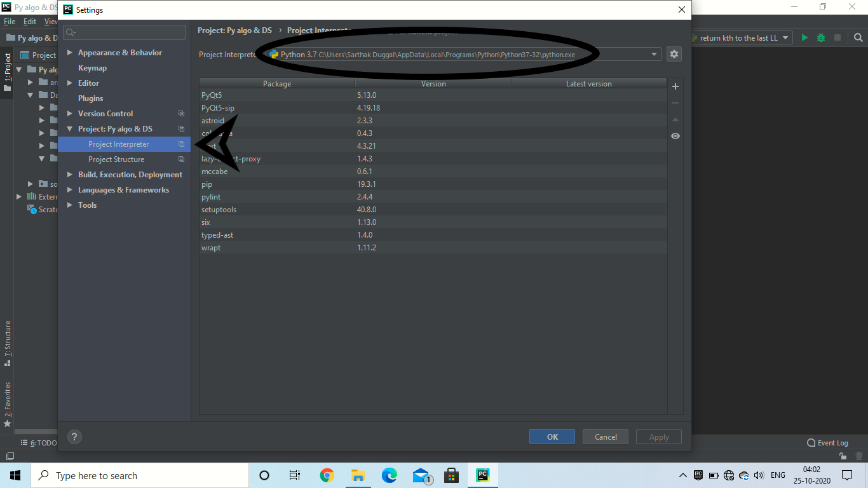Open File Explorer from taskbar

pos(358,475)
